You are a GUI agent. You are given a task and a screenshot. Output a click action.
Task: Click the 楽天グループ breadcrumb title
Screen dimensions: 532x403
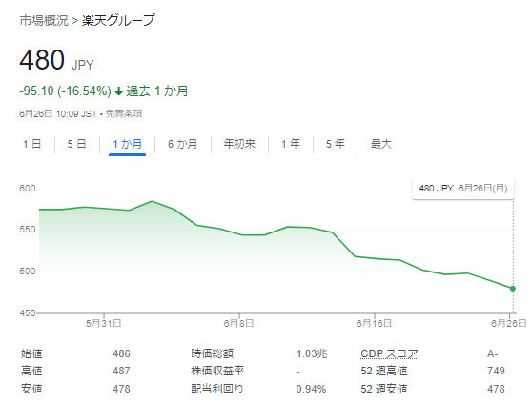[x=118, y=20]
